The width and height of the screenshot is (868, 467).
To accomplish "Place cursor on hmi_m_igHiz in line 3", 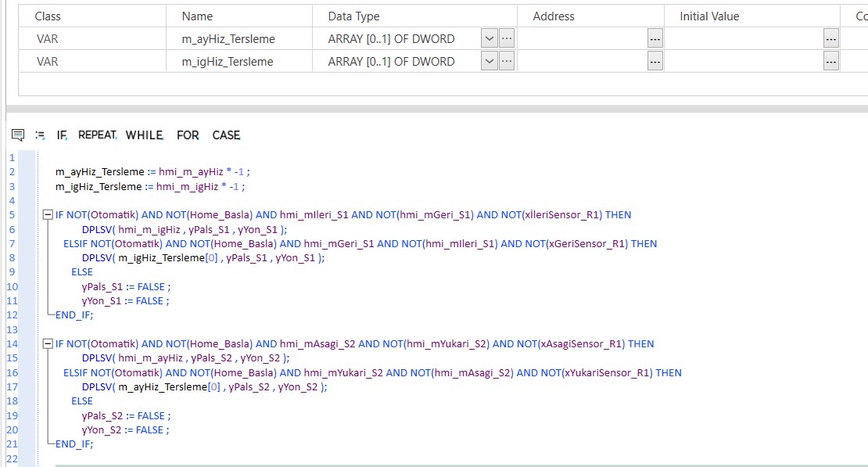I will (x=187, y=187).
